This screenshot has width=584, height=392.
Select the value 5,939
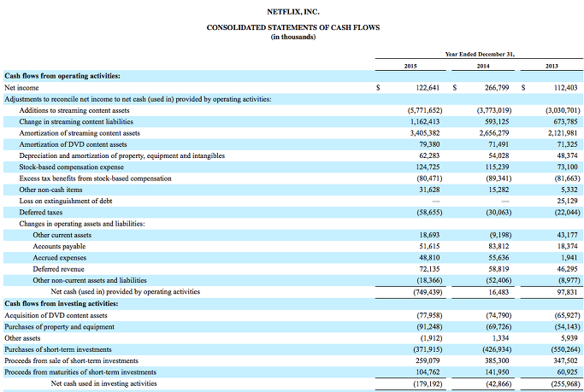pyautogui.click(x=569, y=338)
